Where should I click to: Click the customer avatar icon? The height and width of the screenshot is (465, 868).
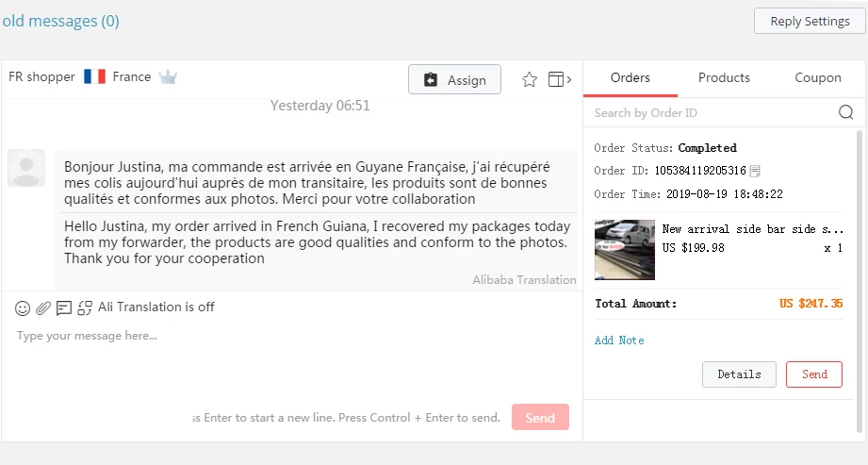[26, 168]
